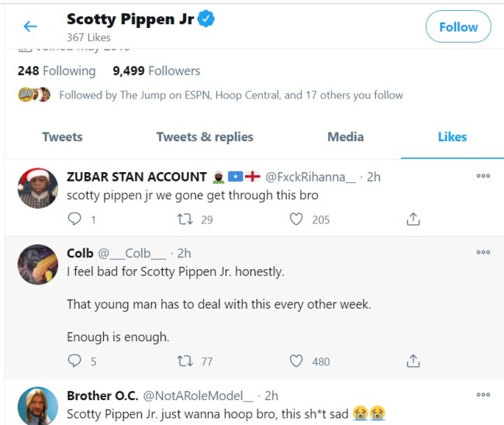The image size is (504, 425).
Task: Open more options on ZUBAR STAN tweet
Action: coord(483,176)
